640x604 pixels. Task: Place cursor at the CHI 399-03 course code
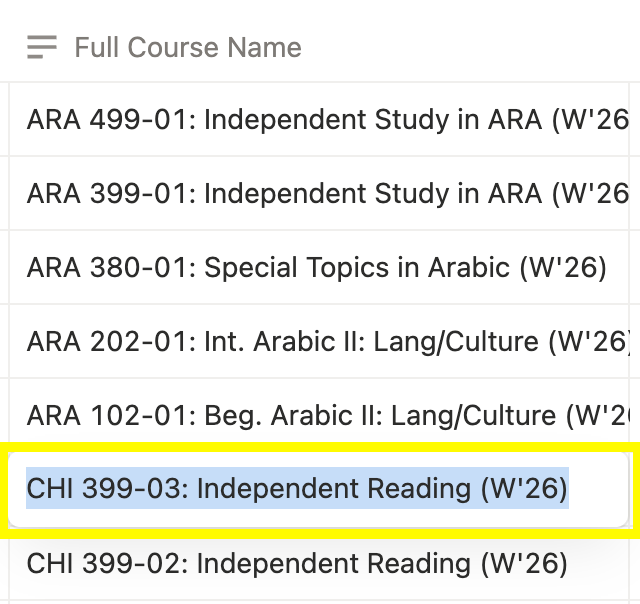click(x=103, y=489)
